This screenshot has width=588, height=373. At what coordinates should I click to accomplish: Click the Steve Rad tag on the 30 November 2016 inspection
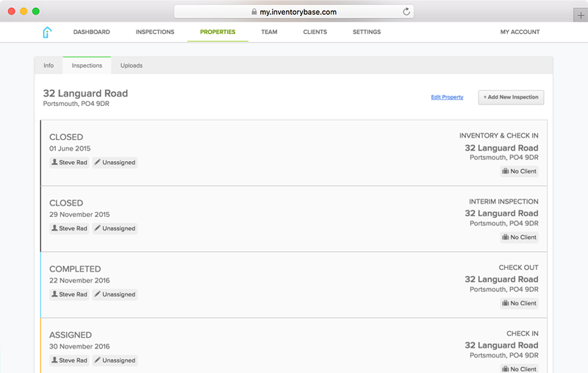click(69, 360)
